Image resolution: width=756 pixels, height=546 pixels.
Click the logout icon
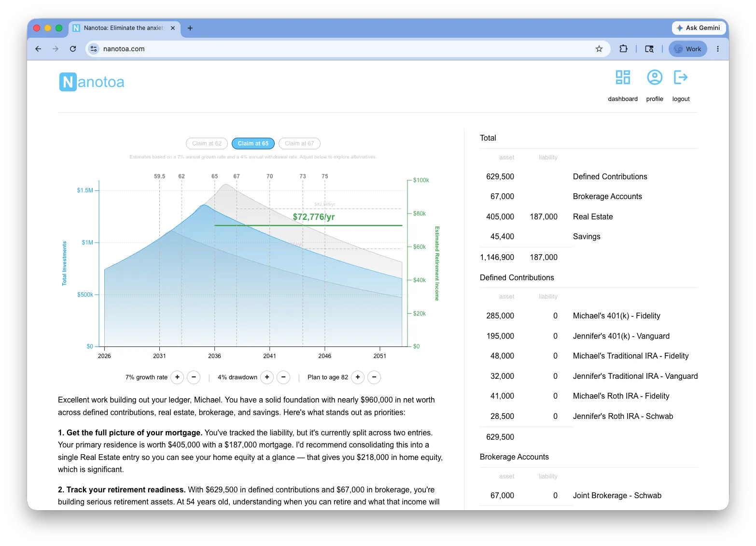coord(681,78)
